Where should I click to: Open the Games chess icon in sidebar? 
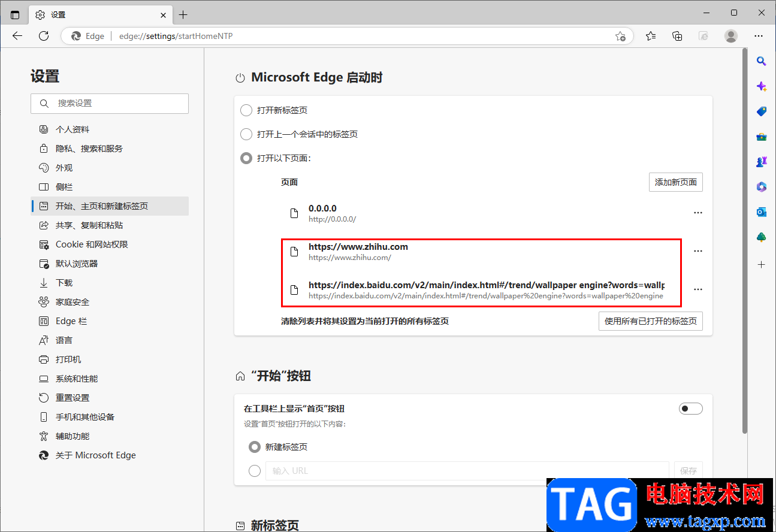click(x=762, y=162)
